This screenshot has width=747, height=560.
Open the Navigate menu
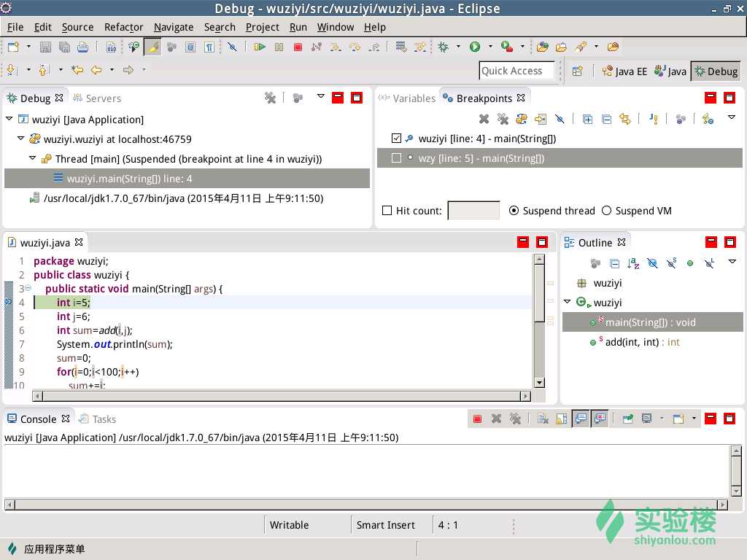pyautogui.click(x=174, y=27)
